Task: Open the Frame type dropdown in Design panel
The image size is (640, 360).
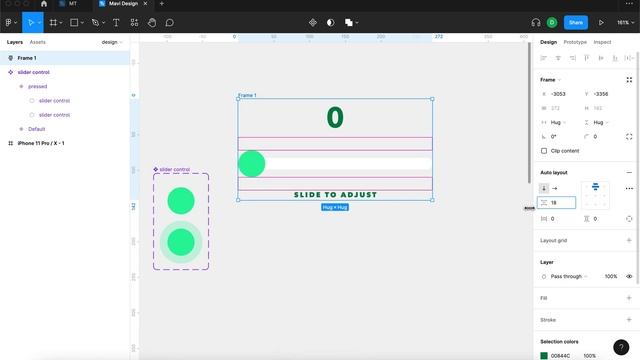Action: tap(551, 80)
